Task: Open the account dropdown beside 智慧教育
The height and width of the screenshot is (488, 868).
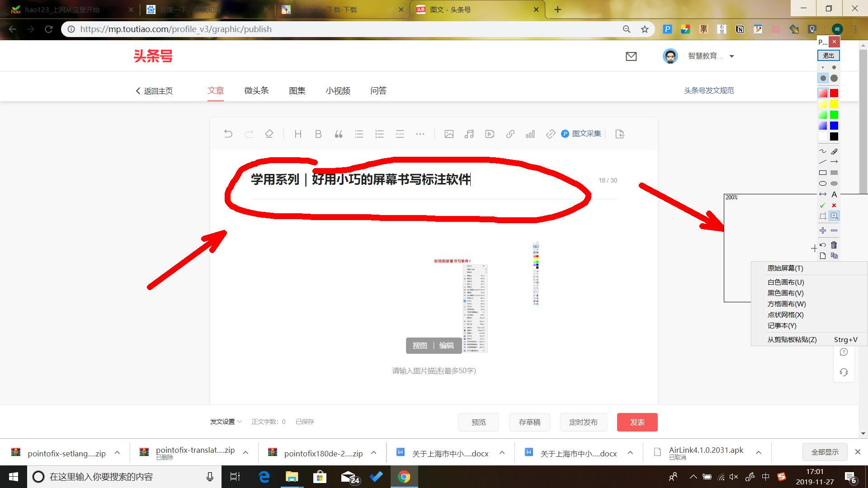Action: (731, 56)
